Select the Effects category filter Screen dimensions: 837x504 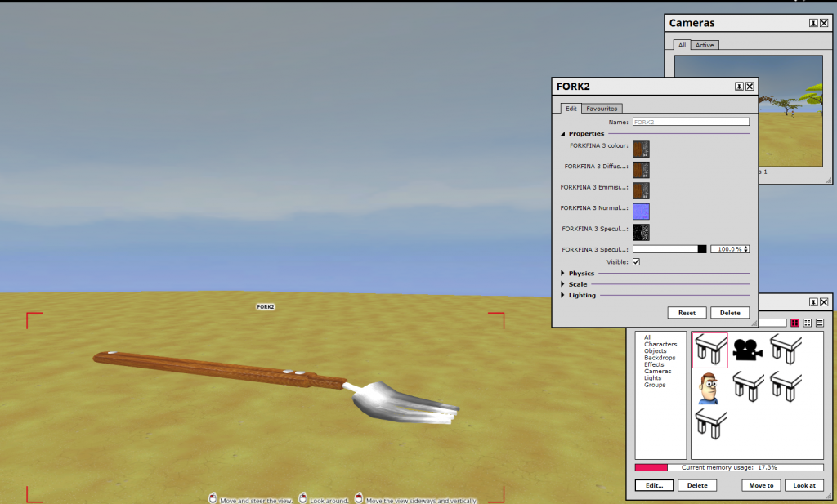click(654, 364)
